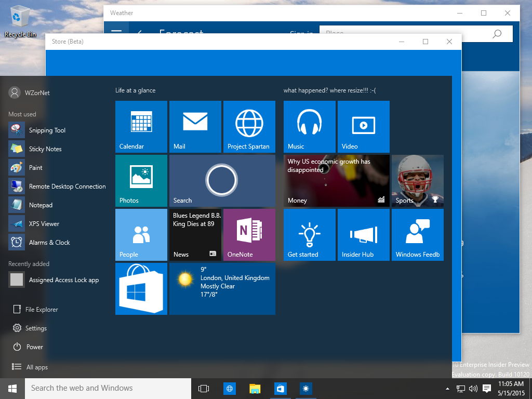Screen dimensions: 532x399
Task: Switch to the Store taskbar icon
Action: point(280,389)
